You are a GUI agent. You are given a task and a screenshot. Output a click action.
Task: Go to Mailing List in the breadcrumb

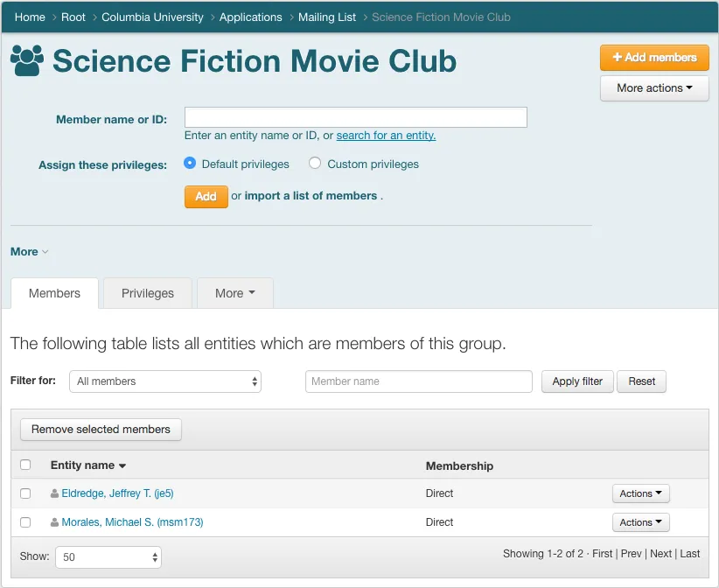[327, 17]
